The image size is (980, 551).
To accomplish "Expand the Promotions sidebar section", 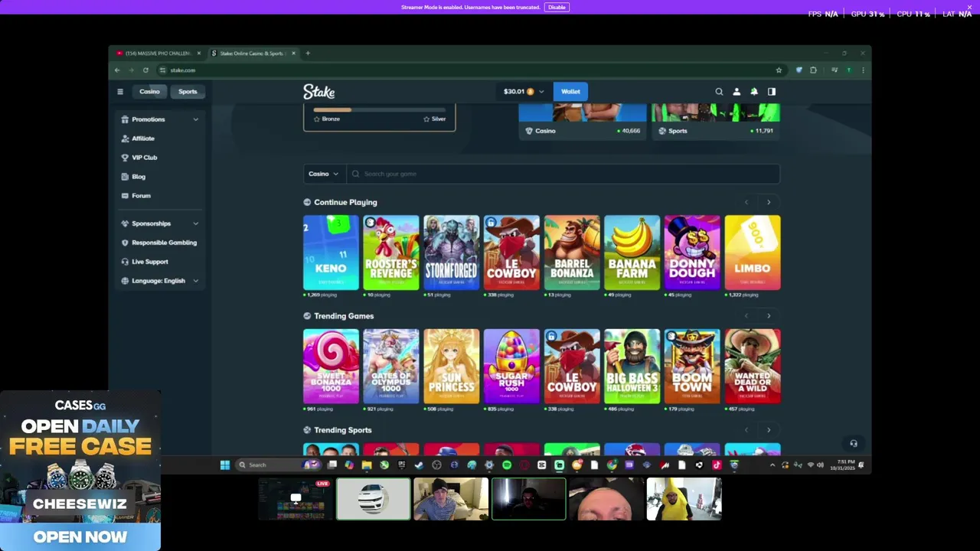I will pyautogui.click(x=159, y=119).
